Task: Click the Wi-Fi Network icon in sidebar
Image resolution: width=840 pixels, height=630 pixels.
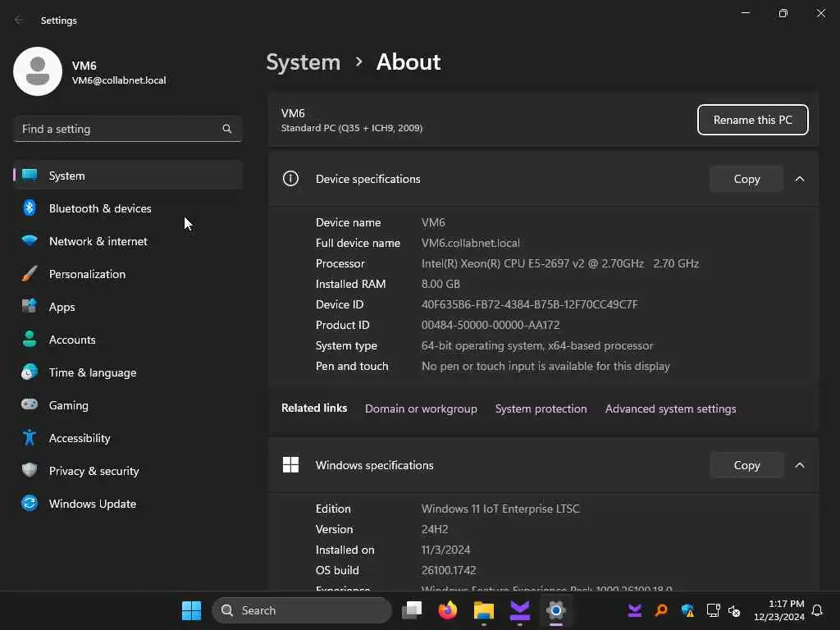Action: click(30, 240)
